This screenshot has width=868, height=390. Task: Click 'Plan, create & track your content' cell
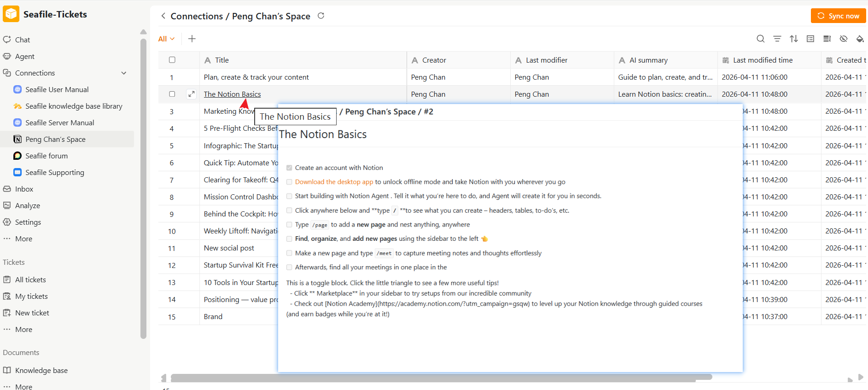[x=303, y=77]
